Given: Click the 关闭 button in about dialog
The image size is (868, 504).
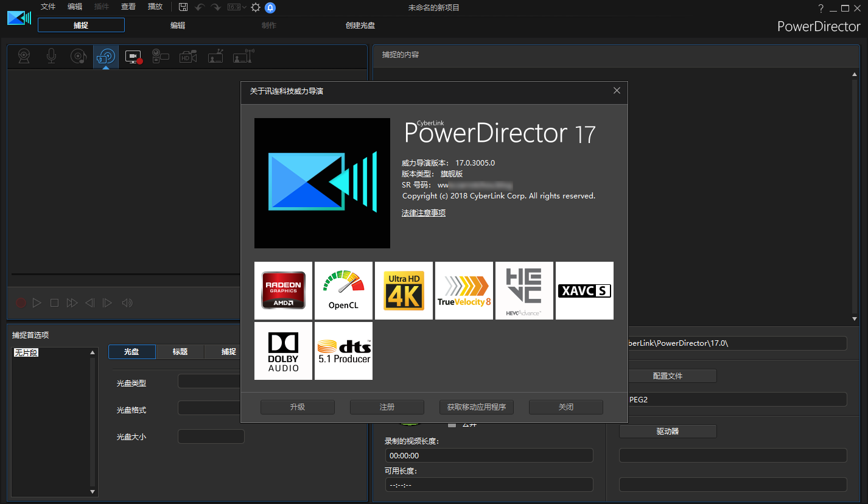Looking at the screenshot, I should point(566,407).
